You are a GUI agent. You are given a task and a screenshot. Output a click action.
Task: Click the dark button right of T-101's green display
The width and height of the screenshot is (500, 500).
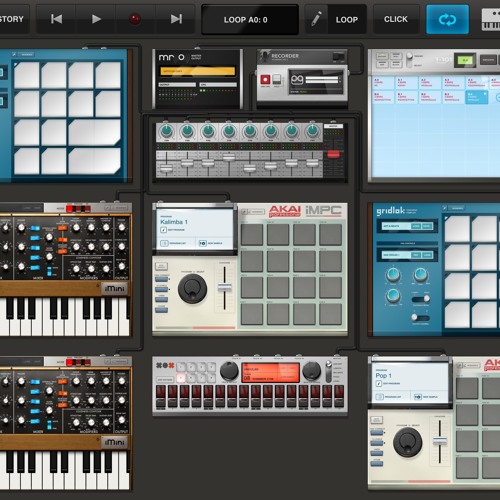(x=488, y=60)
